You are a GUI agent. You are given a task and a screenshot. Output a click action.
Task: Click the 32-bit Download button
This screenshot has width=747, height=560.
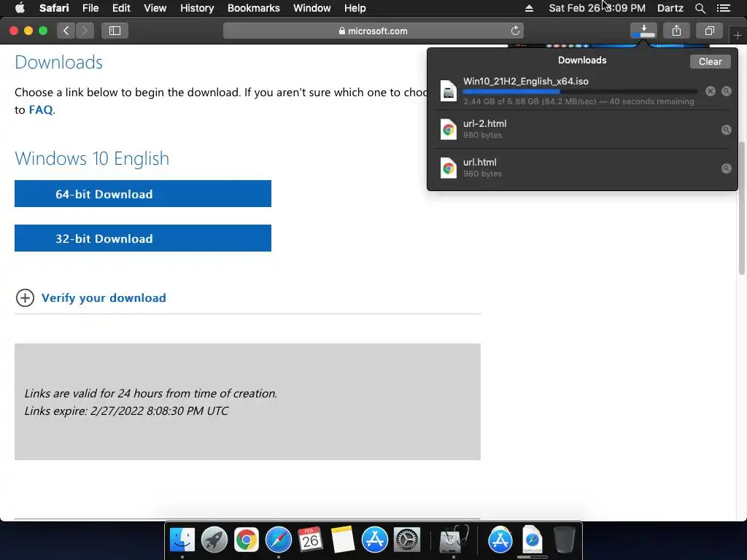pos(143,238)
